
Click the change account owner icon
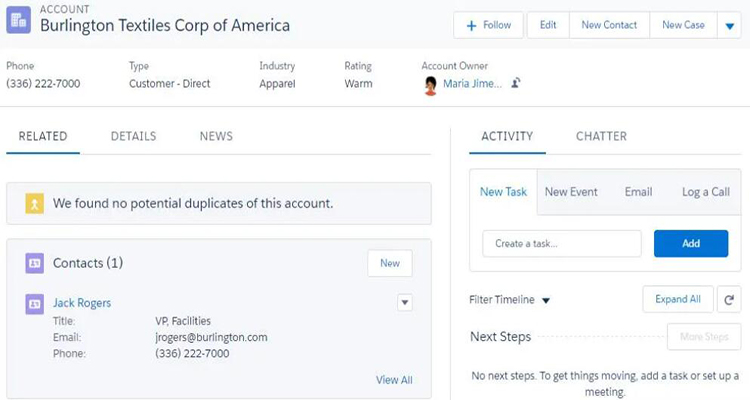pos(515,83)
